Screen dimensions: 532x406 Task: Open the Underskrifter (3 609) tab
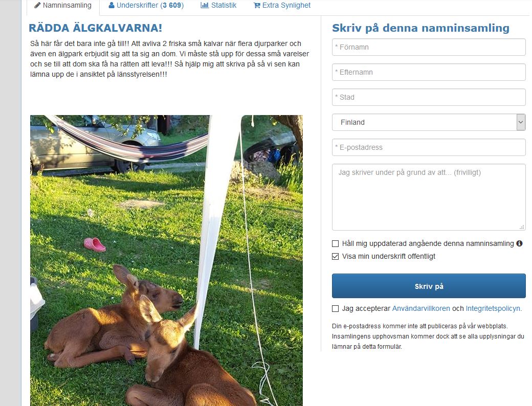coord(146,6)
